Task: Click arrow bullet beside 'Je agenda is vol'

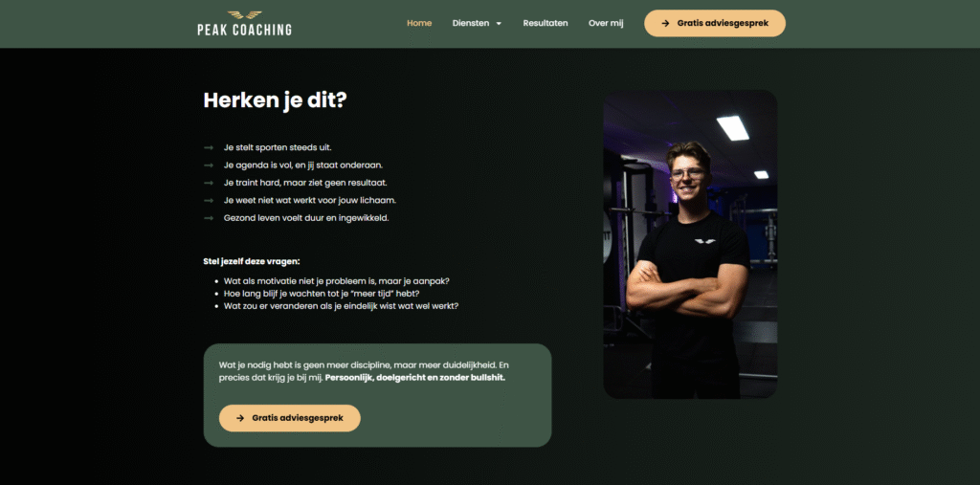Action: [x=209, y=165]
